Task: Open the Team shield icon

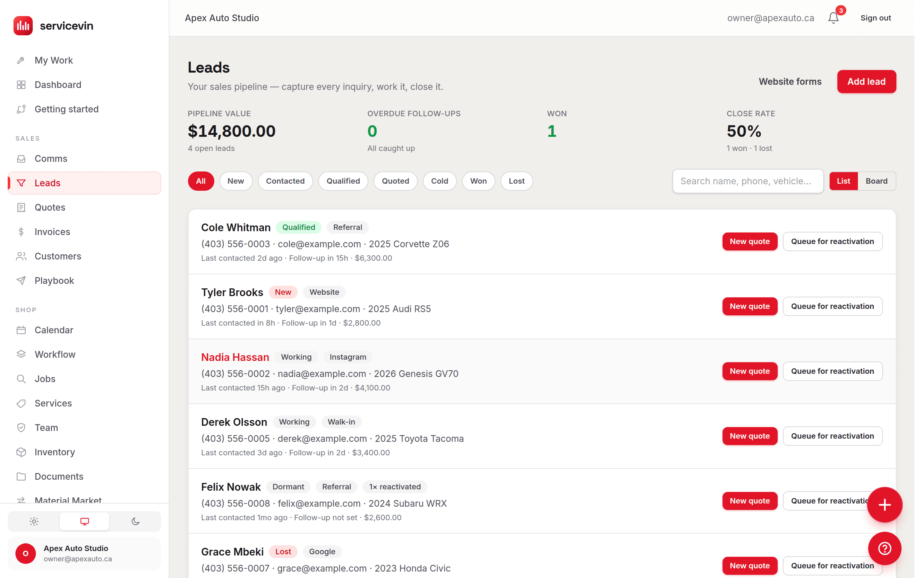Action: point(21,428)
